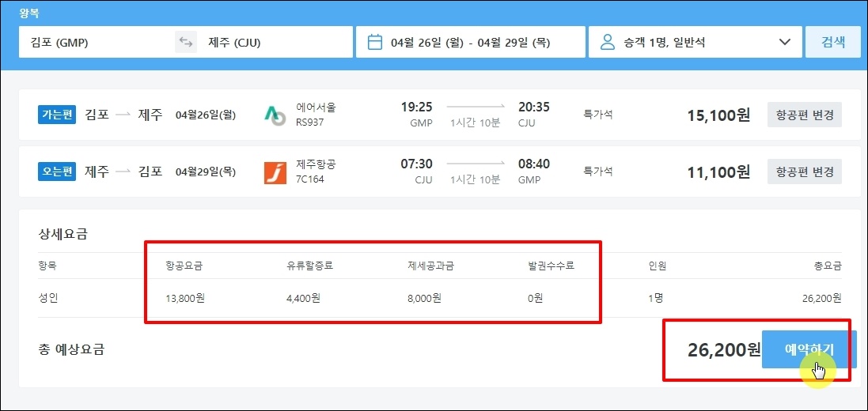The height and width of the screenshot is (411, 868).
Task: Click 1시간 10분 duration in the 가는편 row
Action: [475, 123]
